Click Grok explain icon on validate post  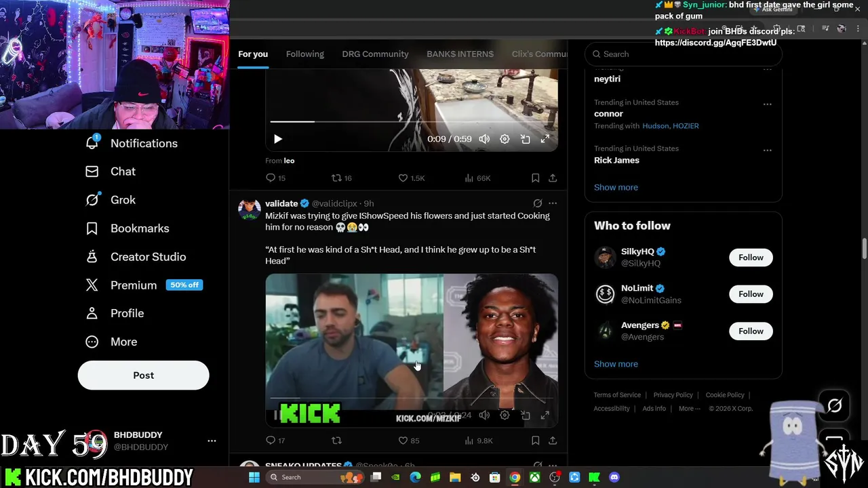(x=537, y=203)
